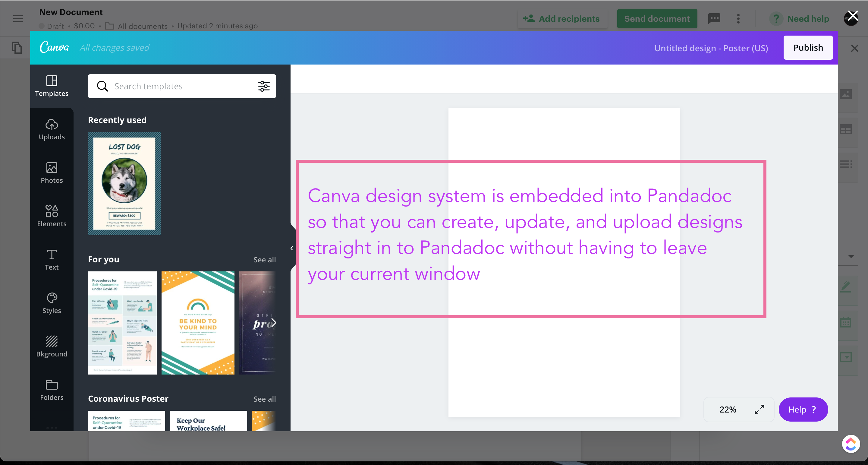The image size is (868, 465).
Task: Click the dropdown field icon in PandaDoc sidebar
Action: [x=846, y=357]
